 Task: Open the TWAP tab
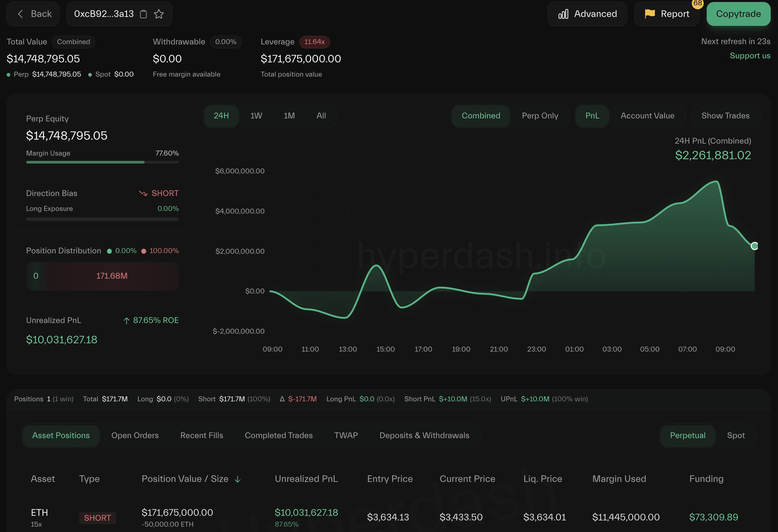click(x=346, y=435)
